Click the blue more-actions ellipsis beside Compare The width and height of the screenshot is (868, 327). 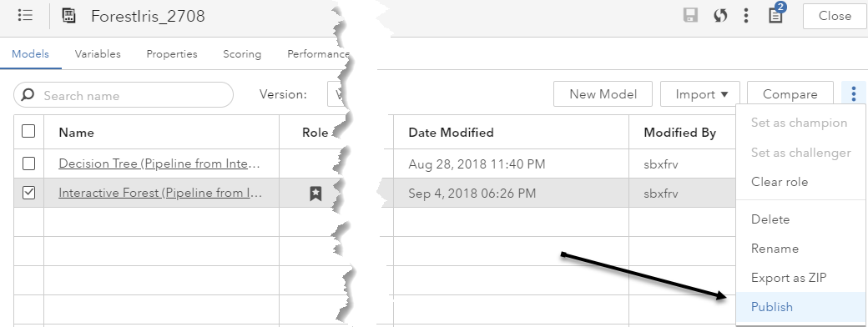coord(854,94)
